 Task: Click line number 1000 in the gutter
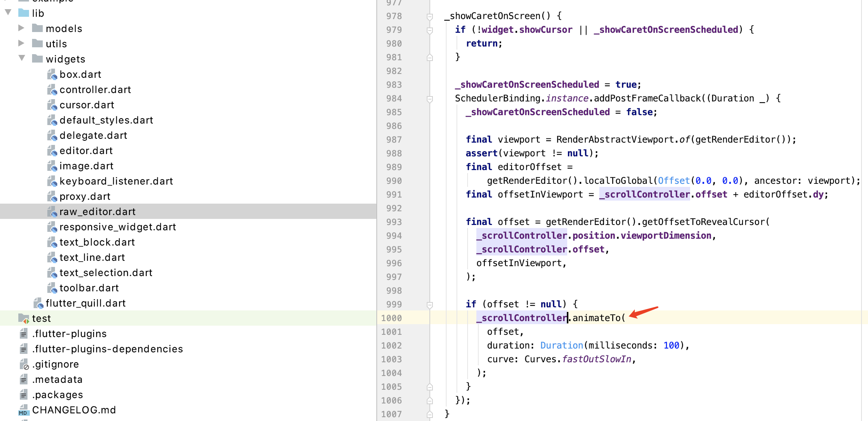392,318
